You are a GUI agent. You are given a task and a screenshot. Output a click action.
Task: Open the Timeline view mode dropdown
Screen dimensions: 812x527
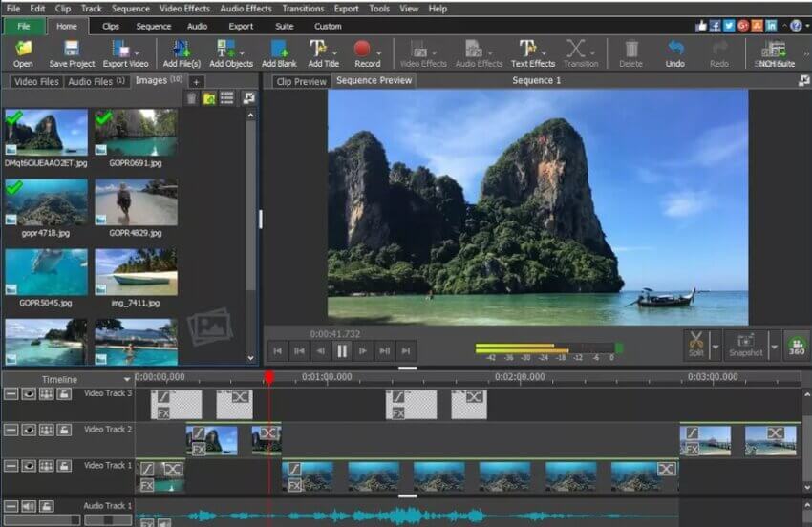126,379
